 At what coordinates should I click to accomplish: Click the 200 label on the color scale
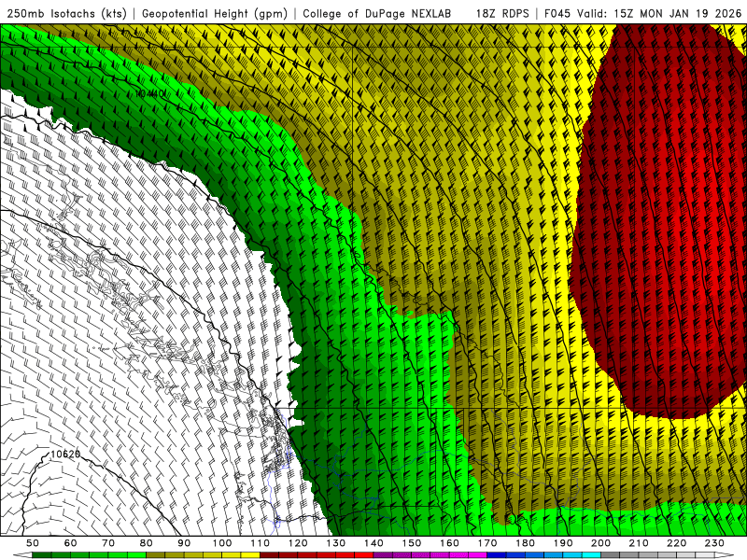pyautogui.click(x=600, y=543)
